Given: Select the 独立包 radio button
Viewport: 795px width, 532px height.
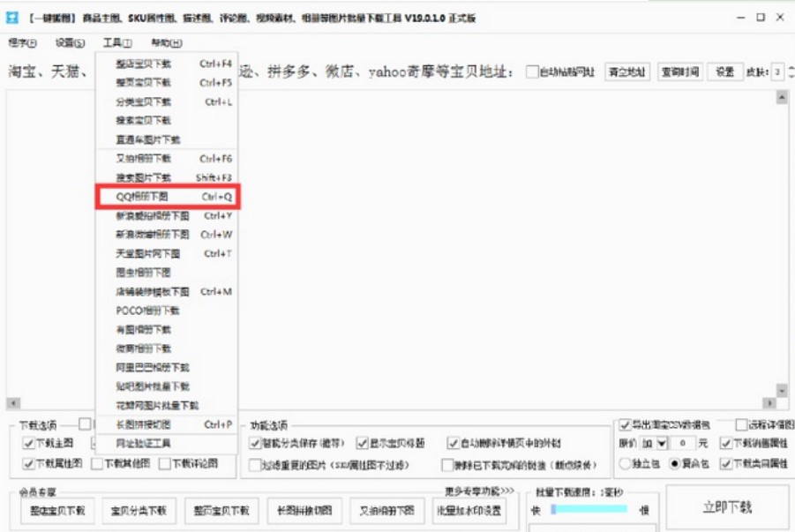Looking at the screenshot, I should pos(626,463).
